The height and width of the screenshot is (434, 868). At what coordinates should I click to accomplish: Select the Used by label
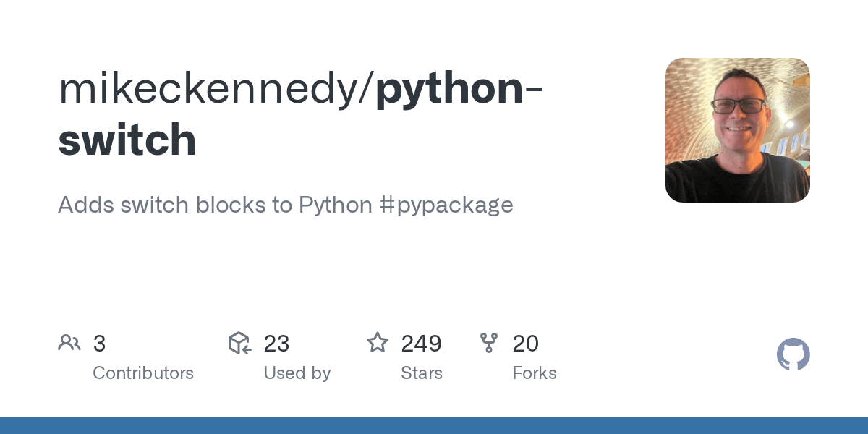pyautogui.click(x=297, y=373)
